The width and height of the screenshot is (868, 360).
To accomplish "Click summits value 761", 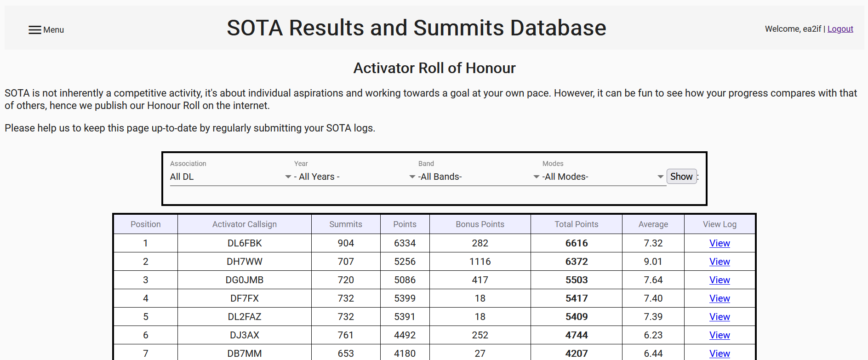I will pyautogui.click(x=346, y=335).
